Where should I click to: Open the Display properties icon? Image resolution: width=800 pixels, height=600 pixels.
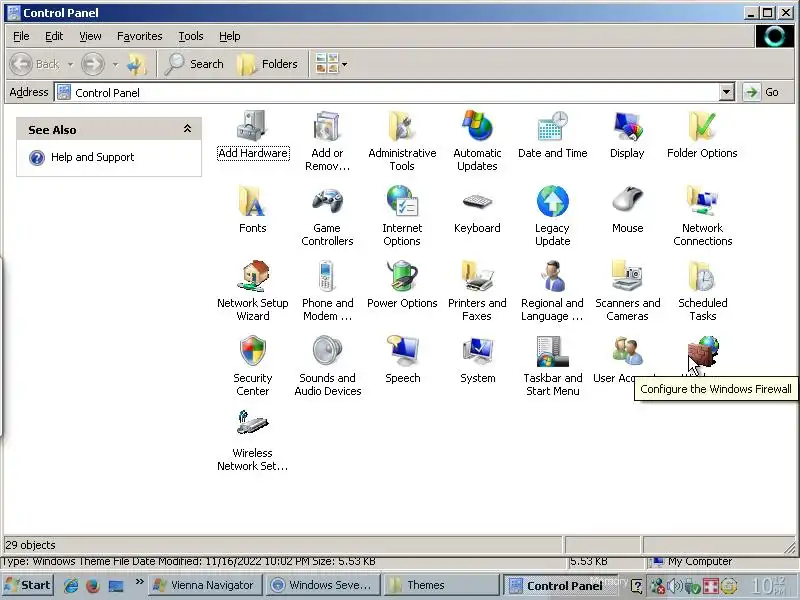click(627, 135)
